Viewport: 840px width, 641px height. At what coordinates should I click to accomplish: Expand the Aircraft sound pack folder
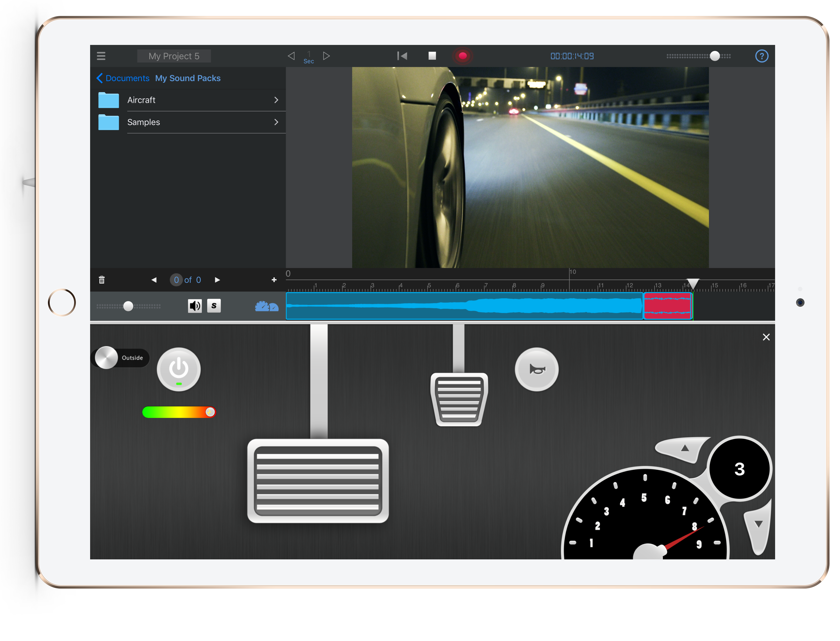(276, 100)
